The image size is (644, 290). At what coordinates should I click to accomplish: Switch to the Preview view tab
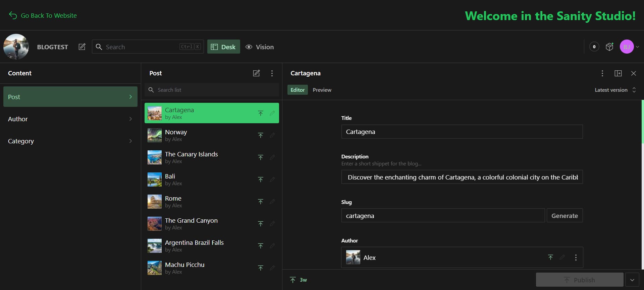click(x=322, y=90)
